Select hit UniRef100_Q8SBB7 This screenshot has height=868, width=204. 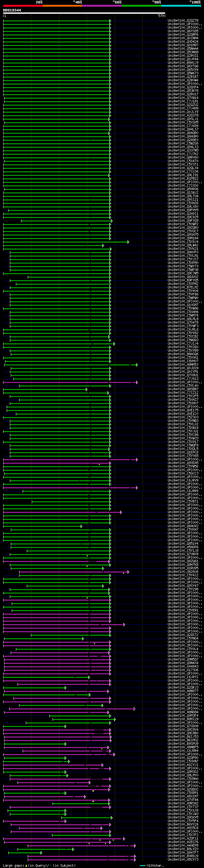183,389
